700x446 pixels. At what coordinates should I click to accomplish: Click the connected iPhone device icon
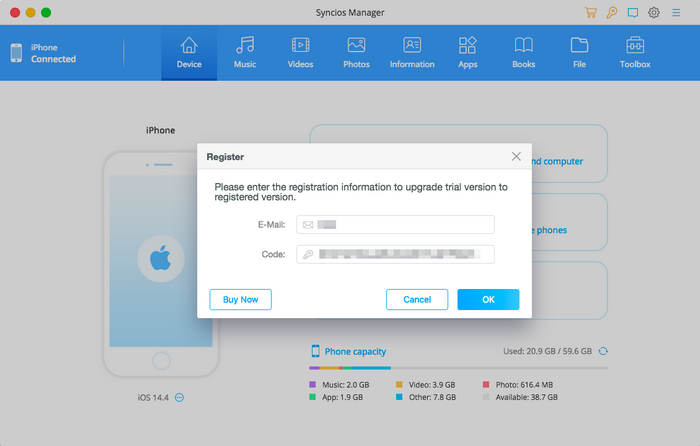coord(17,53)
